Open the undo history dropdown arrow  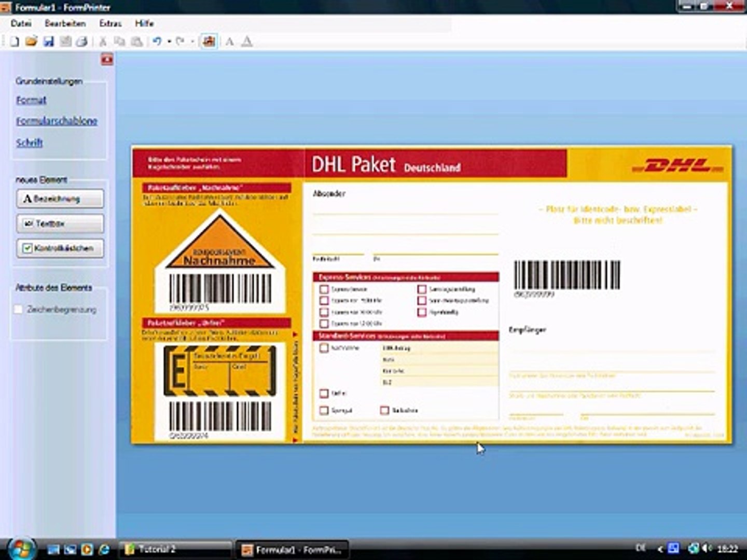169,41
